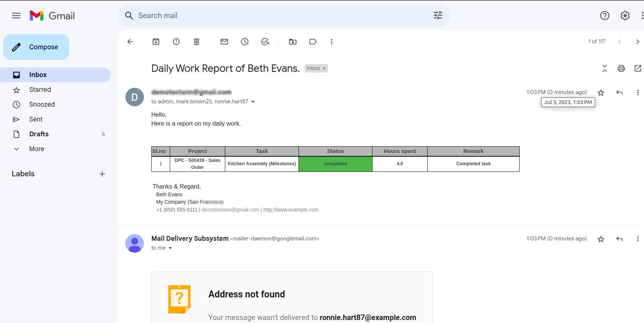This screenshot has width=644, height=323.
Task: Expand recipient details for first message
Action: pos(253,102)
